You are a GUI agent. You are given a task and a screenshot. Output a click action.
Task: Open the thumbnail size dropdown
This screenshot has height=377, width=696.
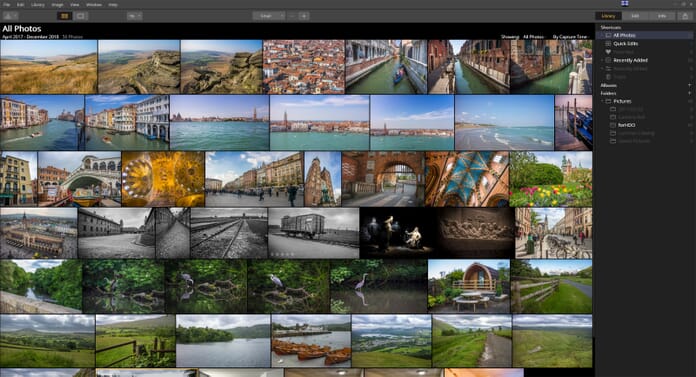pos(269,16)
